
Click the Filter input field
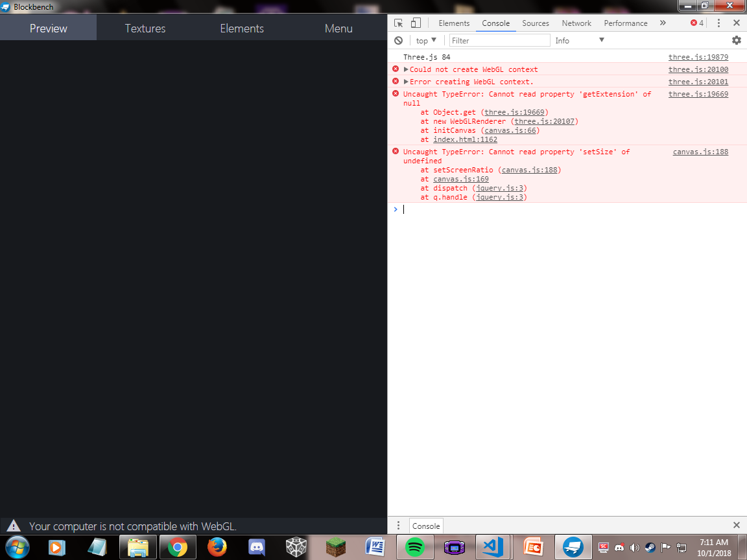point(499,40)
